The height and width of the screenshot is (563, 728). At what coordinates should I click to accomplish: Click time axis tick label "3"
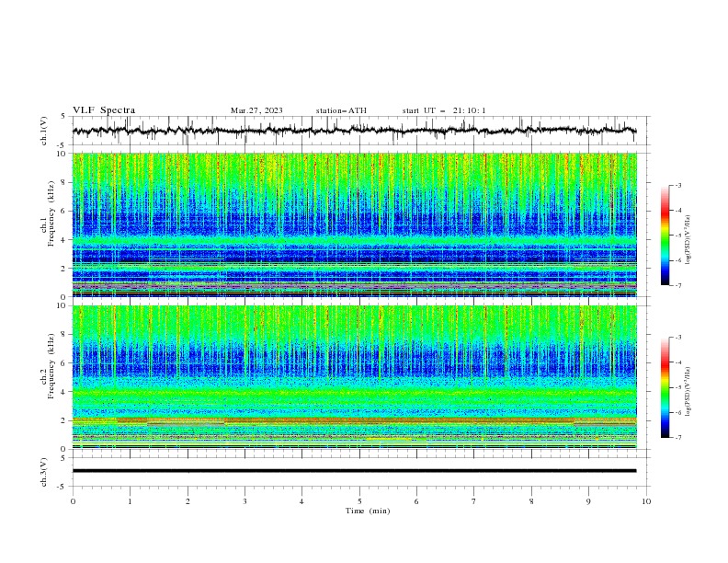(245, 501)
